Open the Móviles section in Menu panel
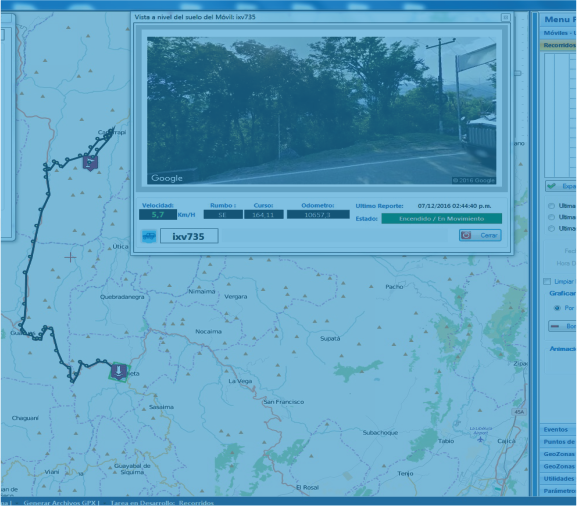Viewport: 577px width, 506px height. click(559, 33)
